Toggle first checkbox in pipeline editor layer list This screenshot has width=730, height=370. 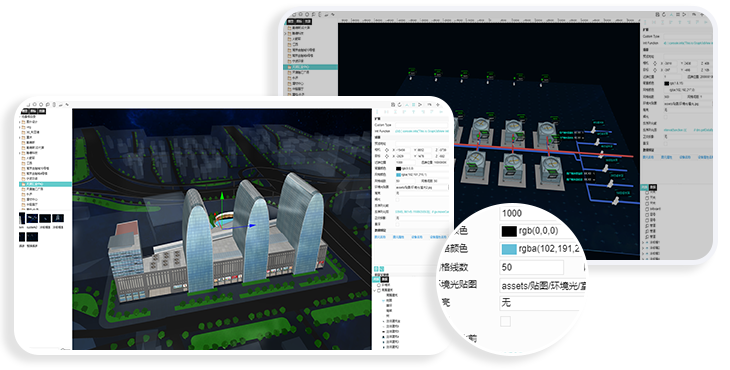648,193
